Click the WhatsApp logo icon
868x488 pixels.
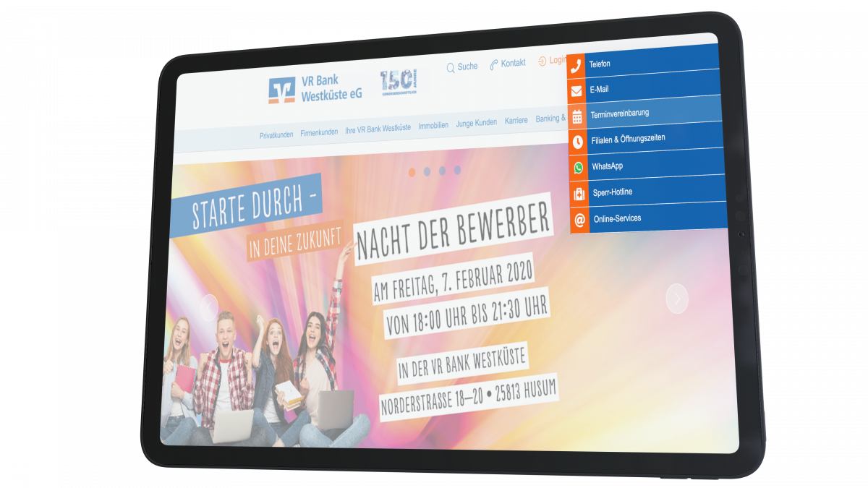pyautogui.click(x=579, y=168)
